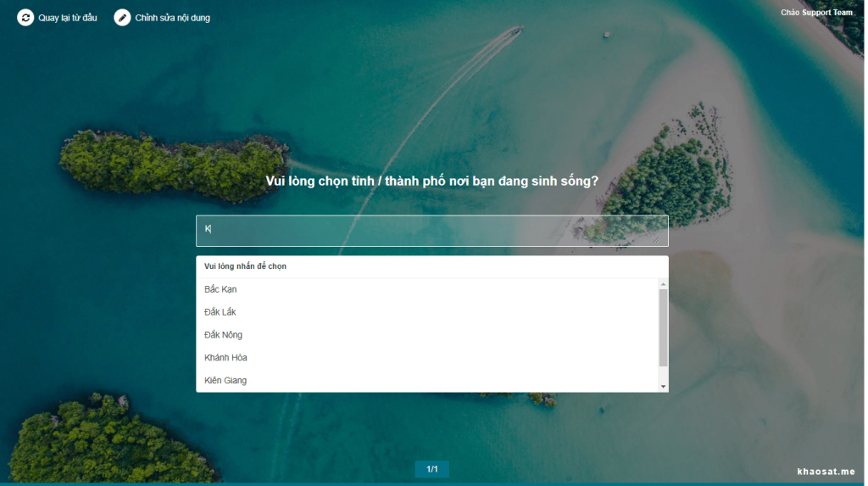Click the refresh icon beside Quay lại từ đầu
The height and width of the screenshot is (486, 868).
[x=25, y=18]
